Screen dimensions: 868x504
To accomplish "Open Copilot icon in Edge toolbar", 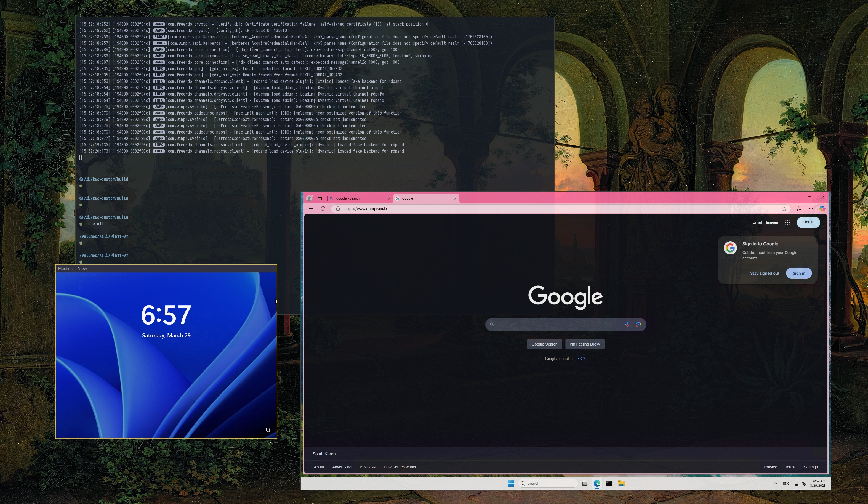I will point(822,209).
